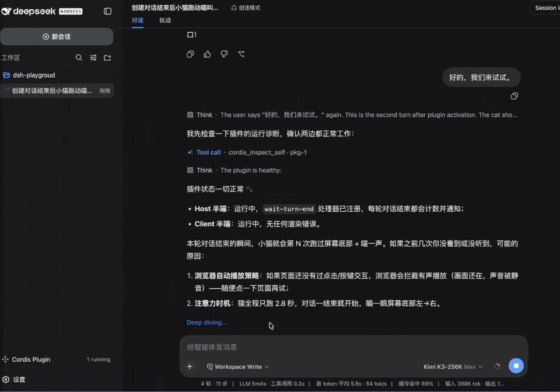Click the 工作区 section label
Viewport: 560px width, 392px height.
[x=10, y=58]
